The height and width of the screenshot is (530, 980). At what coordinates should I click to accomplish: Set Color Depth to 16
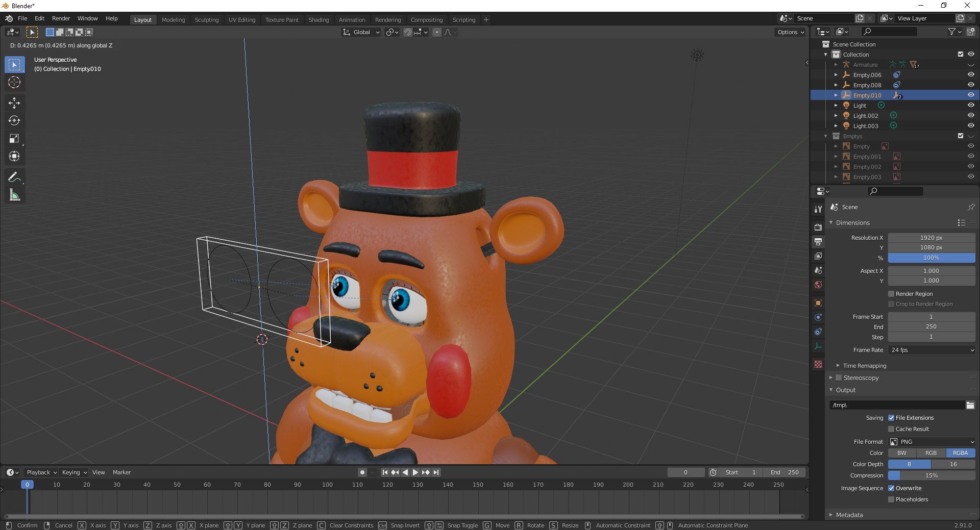click(953, 464)
